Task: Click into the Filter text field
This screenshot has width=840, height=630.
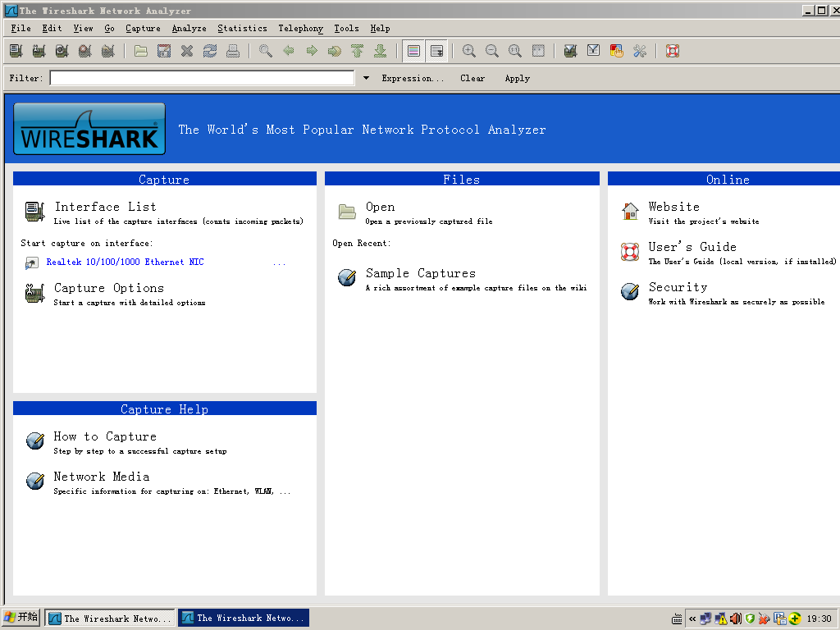Action: tap(202, 78)
